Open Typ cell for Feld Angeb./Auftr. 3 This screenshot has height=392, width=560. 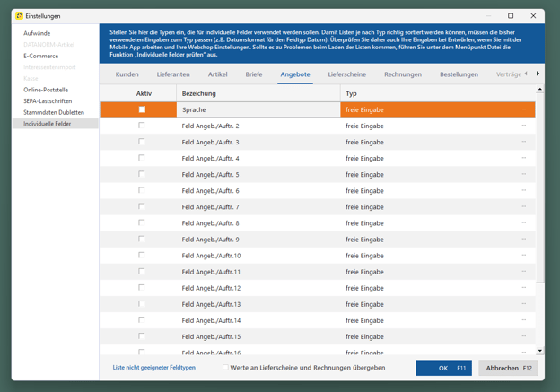[x=438, y=142]
